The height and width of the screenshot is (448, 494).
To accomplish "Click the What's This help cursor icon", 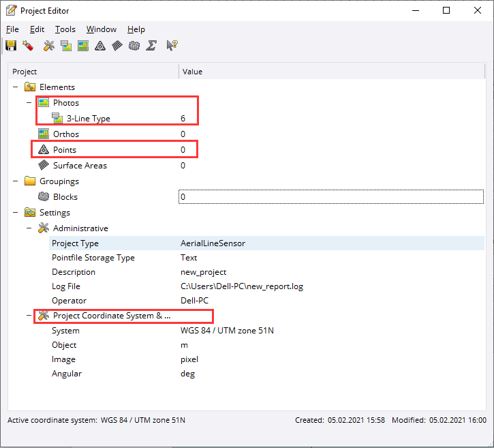I will (172, 46).
